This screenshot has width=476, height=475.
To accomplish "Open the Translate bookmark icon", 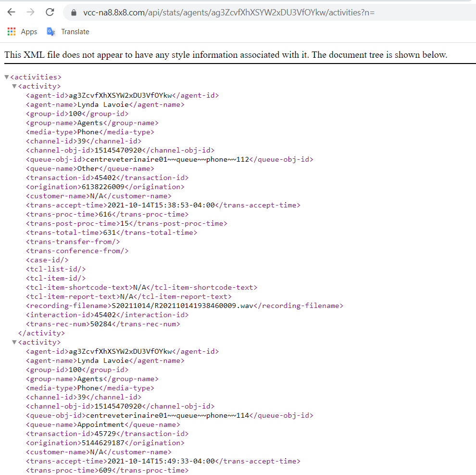I will (x=51, y=32).
